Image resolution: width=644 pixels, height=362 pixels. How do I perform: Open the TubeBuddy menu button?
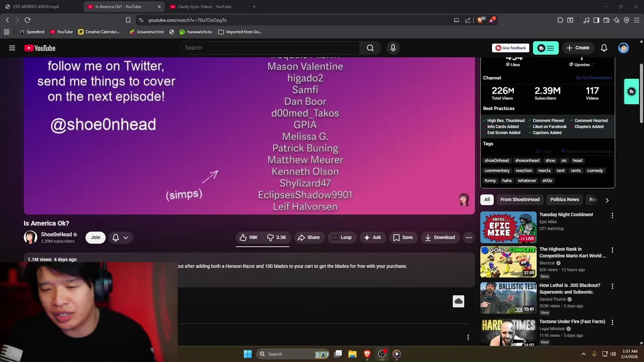coord(546,48)
